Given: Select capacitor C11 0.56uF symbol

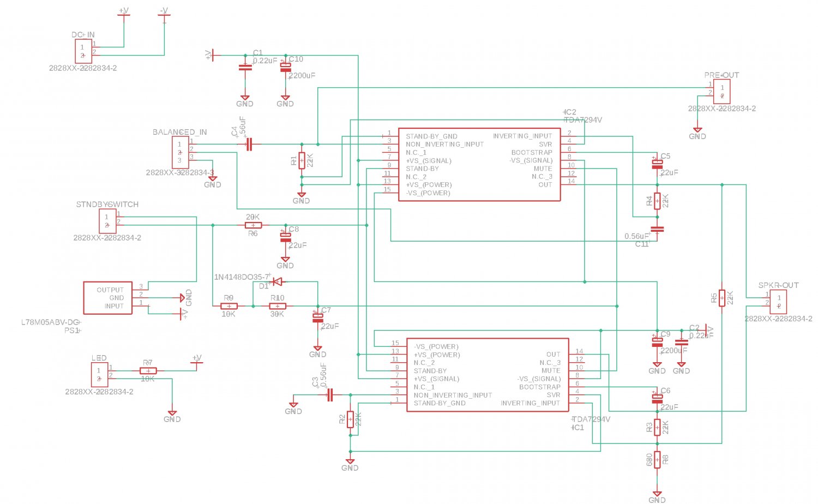Looking at the screenshot, I should [657, 229].
